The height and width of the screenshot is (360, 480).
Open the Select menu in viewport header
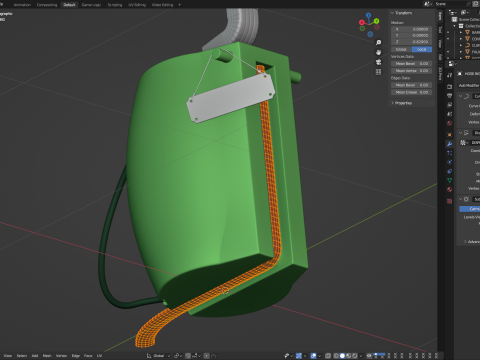coord(22,356)
